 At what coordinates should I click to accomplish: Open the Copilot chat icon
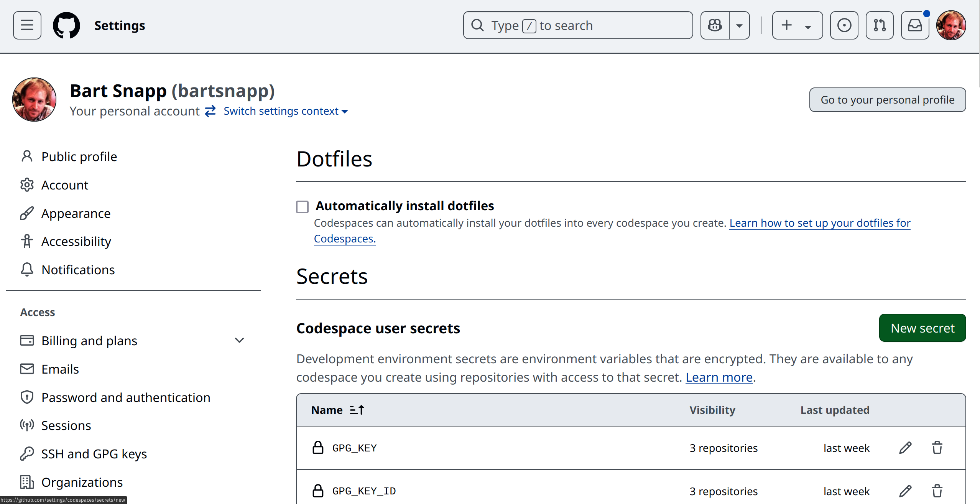pyautogui.click(x=715, y=25)
